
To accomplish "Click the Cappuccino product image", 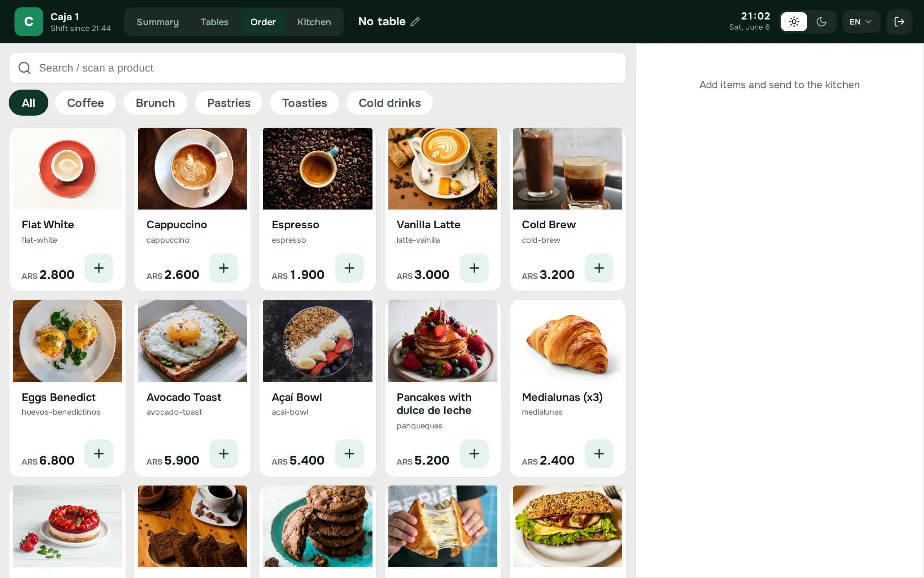I will click(x=192, y=169).
